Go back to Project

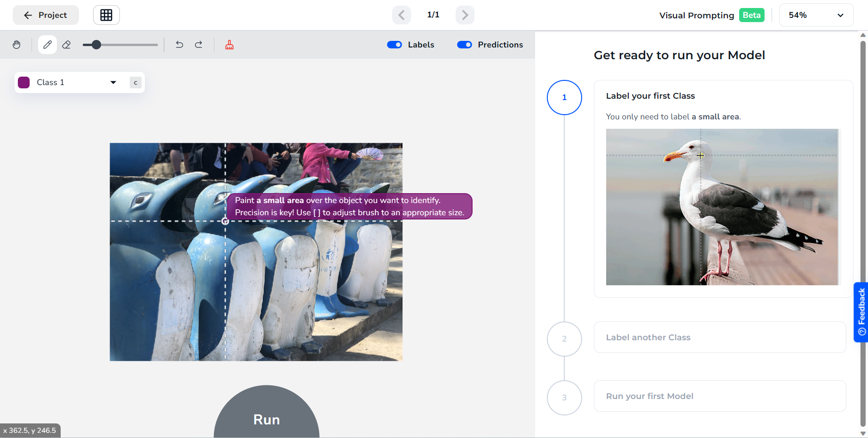tap(46, 15)
